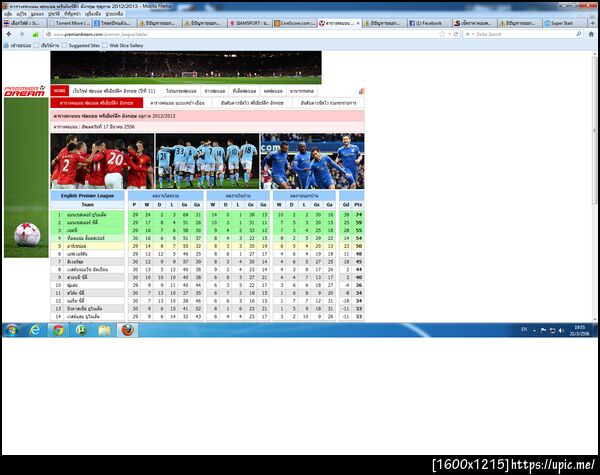
Task: Switch to the Torrent Move tab
Action: click(70, 23)
